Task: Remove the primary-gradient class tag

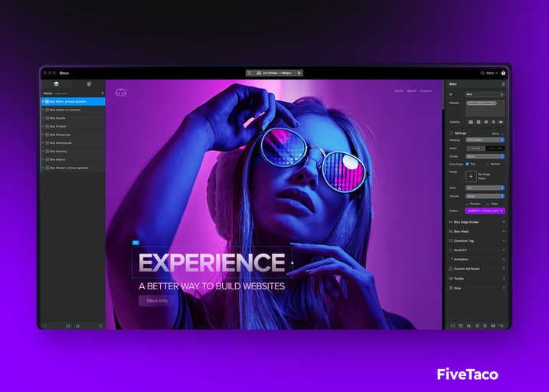Action: (495, 103)
